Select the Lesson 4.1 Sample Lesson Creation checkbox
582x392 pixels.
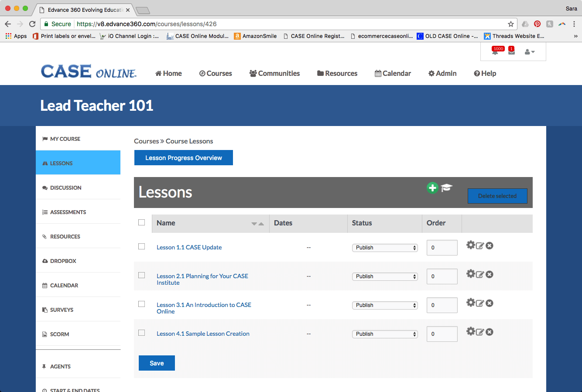click(x=142, y=333)
